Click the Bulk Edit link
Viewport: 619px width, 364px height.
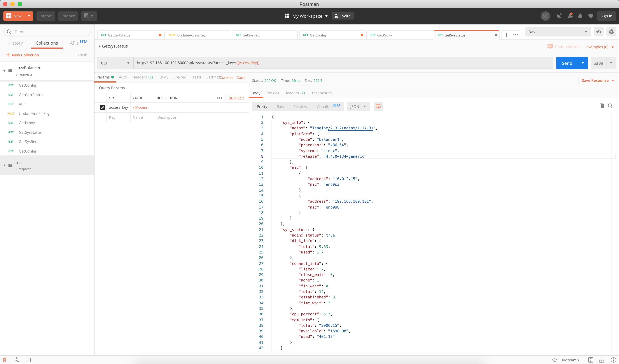pos(236,98)
